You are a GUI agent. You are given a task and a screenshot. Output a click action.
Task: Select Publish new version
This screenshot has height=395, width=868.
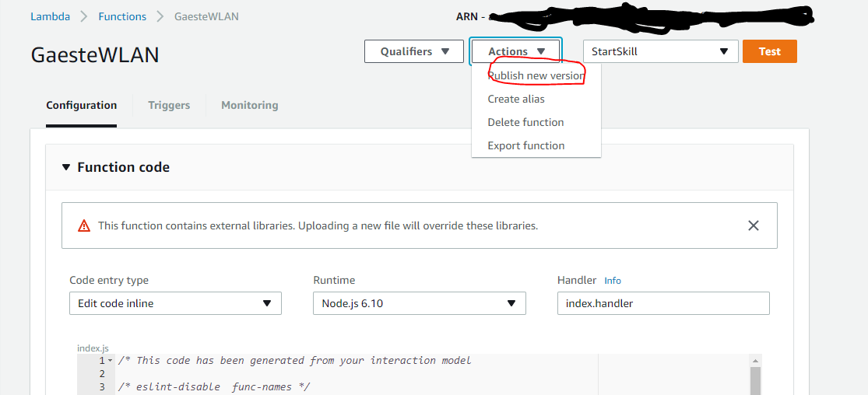[x=535, y=75]
